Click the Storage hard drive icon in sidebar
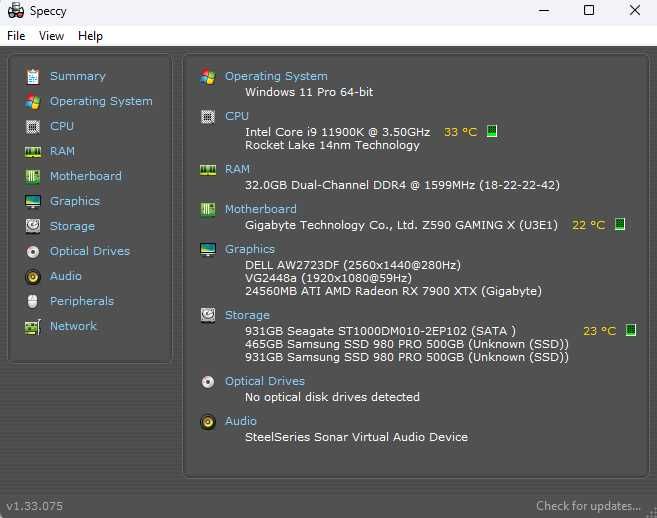This screenshot has height=518, width=657. tap(33, 226)
